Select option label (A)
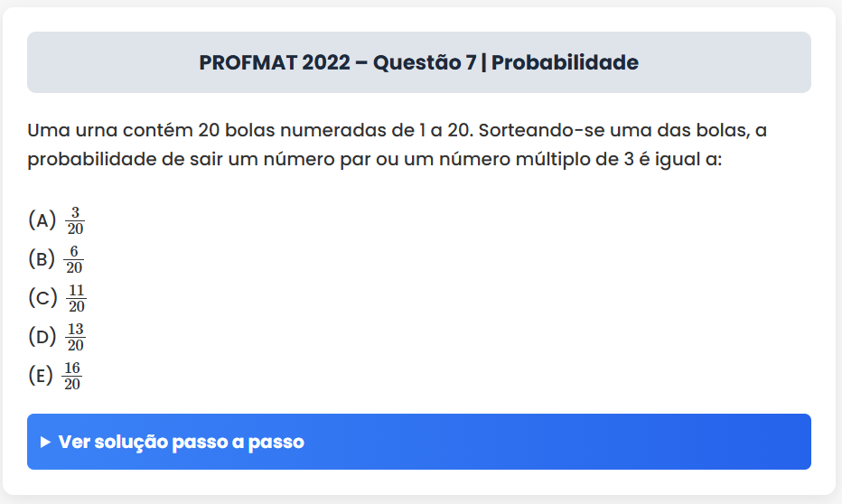The width and height of the screenshot is (842, 504). [42, 219]
